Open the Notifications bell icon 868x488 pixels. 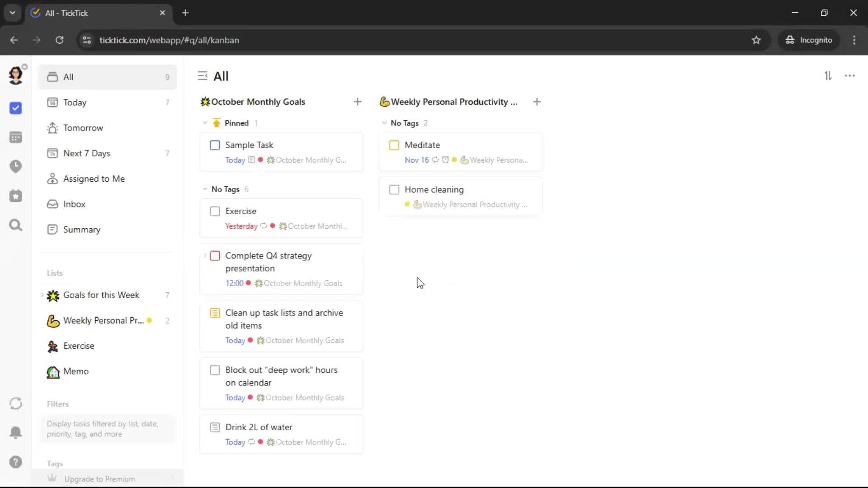click(15, 432)
